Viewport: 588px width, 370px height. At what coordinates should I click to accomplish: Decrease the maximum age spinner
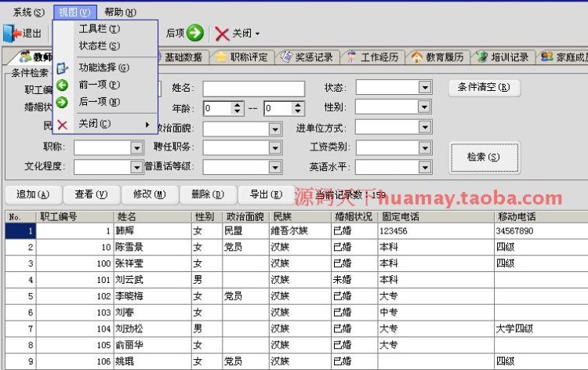pos(297,112)
